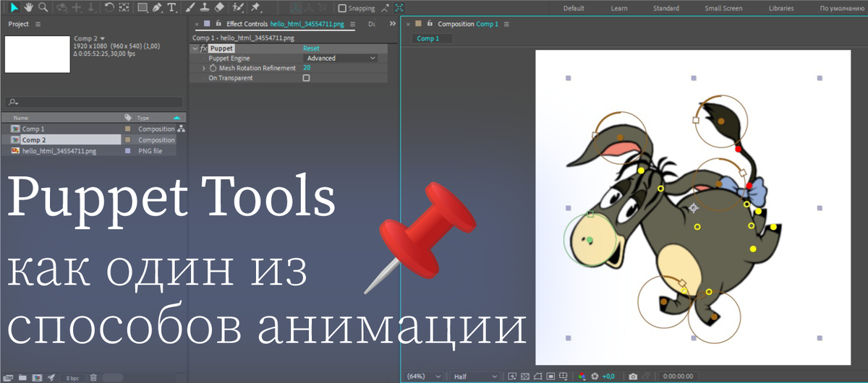Select the Selection arrow tool
Viewport: 868px width, 383px height.
(x=14, y=8)
